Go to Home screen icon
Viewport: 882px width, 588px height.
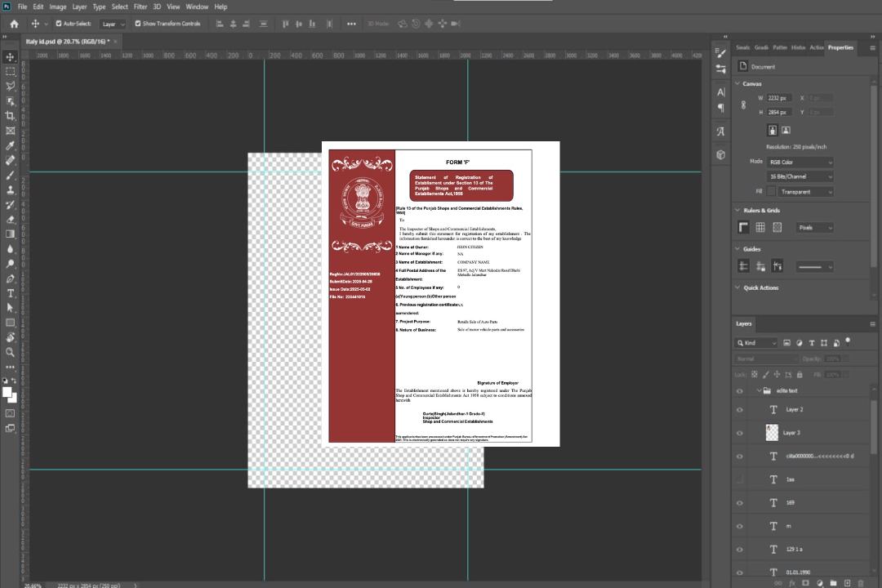pos(14,24)
